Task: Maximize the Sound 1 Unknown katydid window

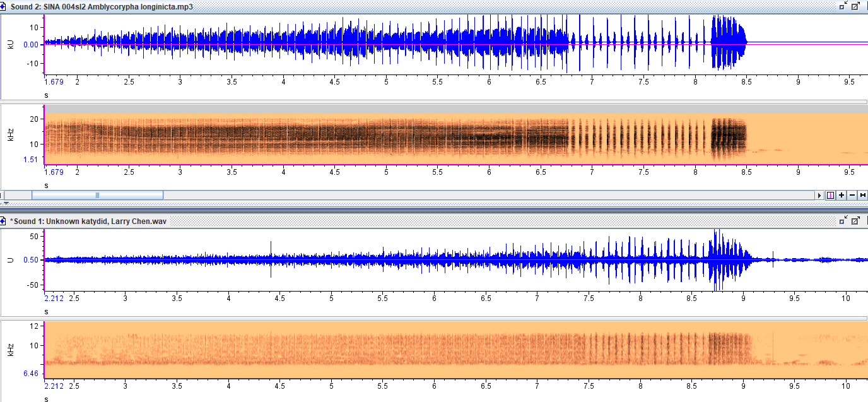Action: [x=855, y=221]
